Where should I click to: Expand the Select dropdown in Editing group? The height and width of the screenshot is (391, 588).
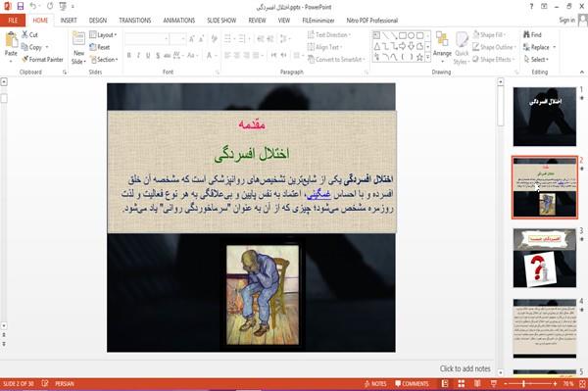536,60
